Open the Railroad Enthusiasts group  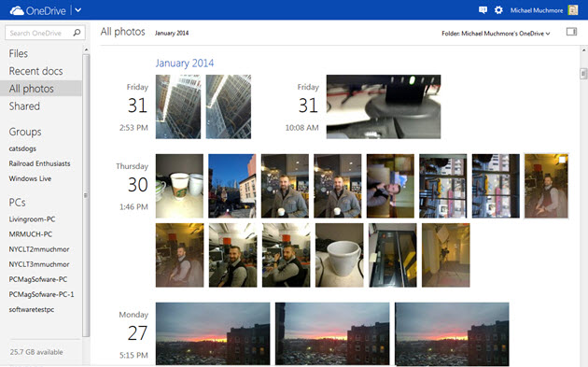39,163
